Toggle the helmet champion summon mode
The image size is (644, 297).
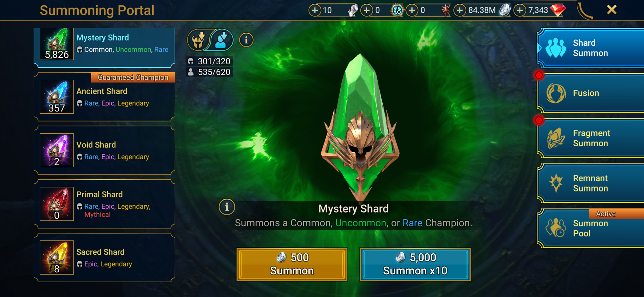(198, 40)
